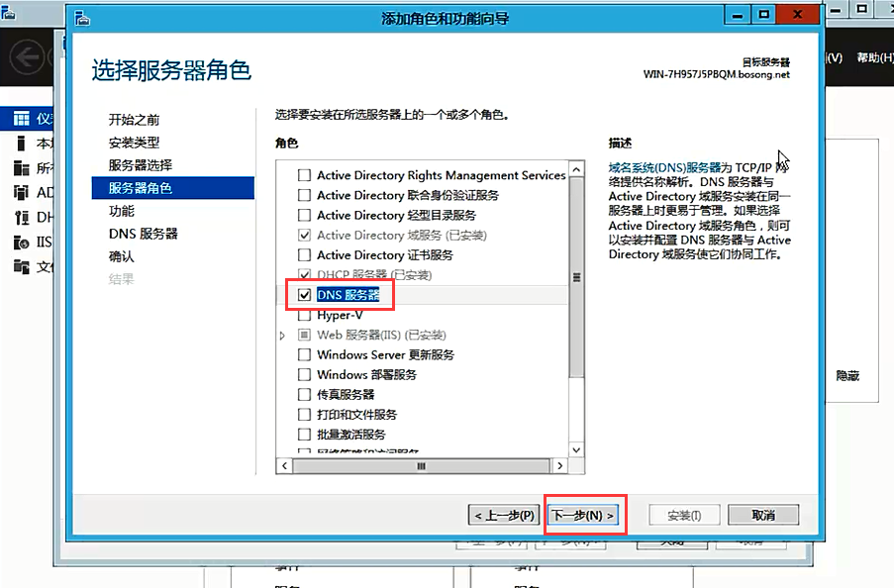Click 取消 button in wizard
This screenshot has height=588, width=894.
coord(763,515)
